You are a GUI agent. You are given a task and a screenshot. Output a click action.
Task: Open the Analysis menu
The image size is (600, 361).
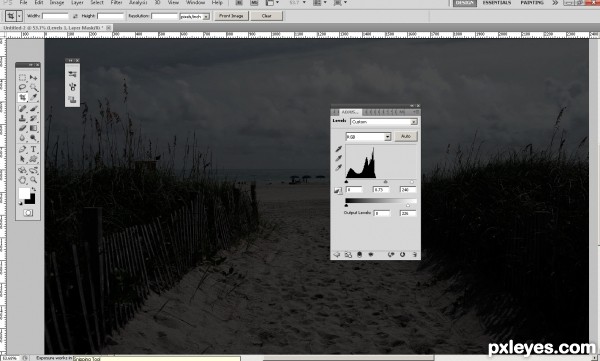(138, 2)
